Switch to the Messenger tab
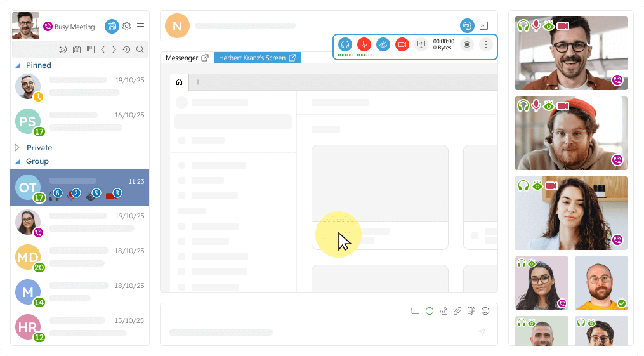The width and height of the screenshot is (644, 356). pos(181,58)
